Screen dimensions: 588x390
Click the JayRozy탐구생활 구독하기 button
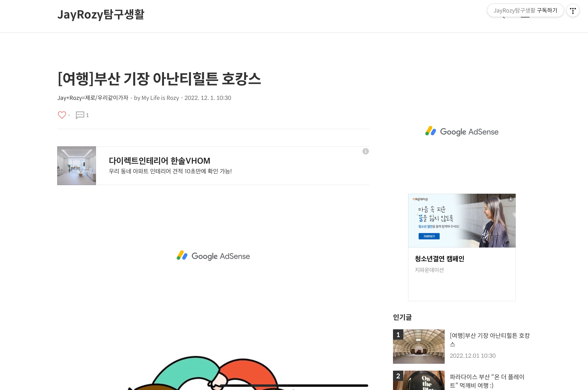pyautogui.click(x=525, y=11)
